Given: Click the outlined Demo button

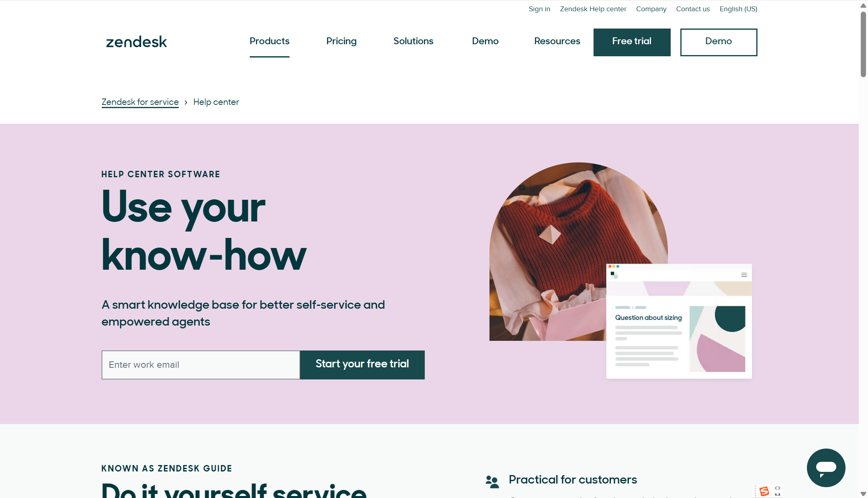Looking at the screenshot, I should (719, 42).
